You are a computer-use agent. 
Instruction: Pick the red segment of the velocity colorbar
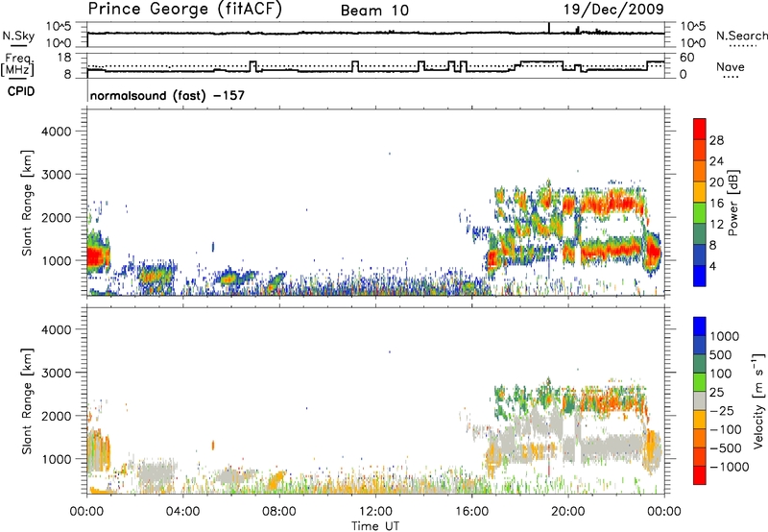[700, 475]
